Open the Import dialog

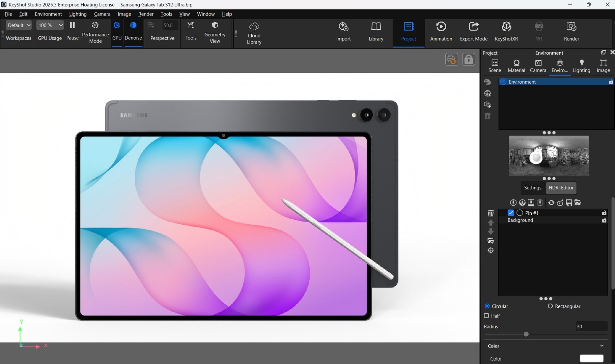coord(343,31)
